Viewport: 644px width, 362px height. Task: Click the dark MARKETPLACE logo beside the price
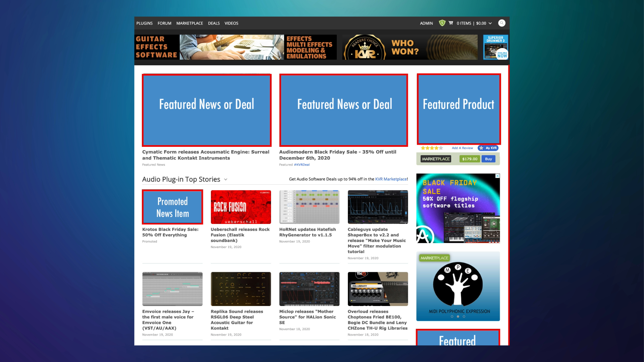pos(436,159)
